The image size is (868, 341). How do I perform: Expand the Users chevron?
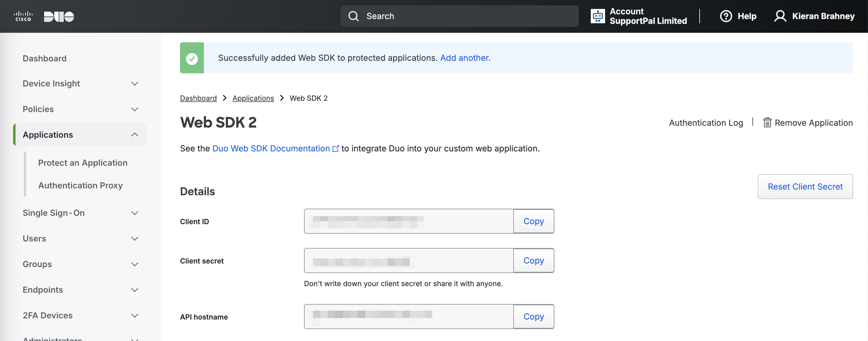point(135,238)
